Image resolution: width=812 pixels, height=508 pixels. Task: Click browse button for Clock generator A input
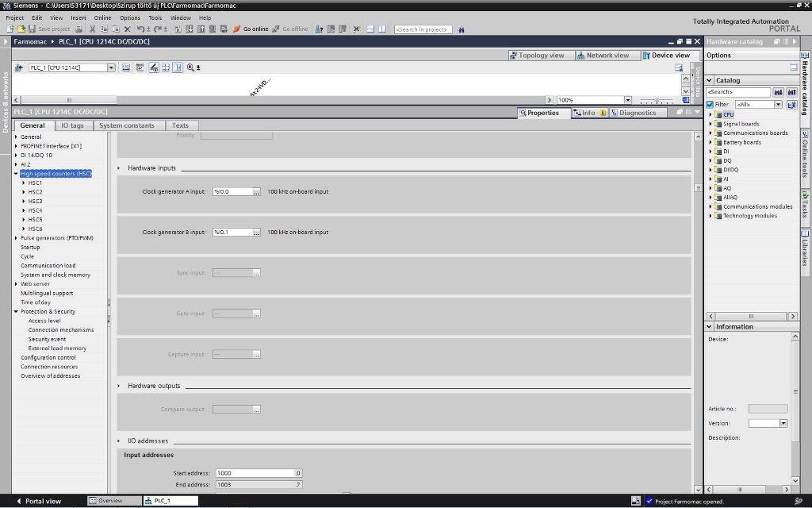(x=256, y=192)
